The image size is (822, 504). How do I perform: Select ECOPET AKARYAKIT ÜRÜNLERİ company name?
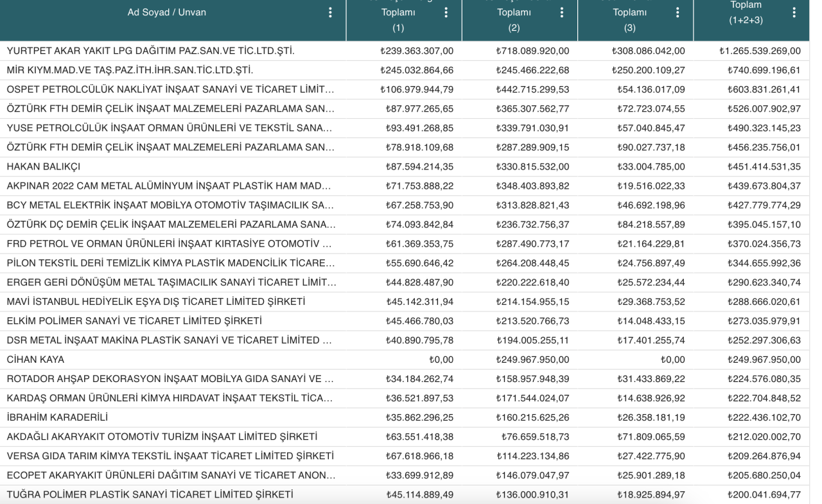pos(170,476)
